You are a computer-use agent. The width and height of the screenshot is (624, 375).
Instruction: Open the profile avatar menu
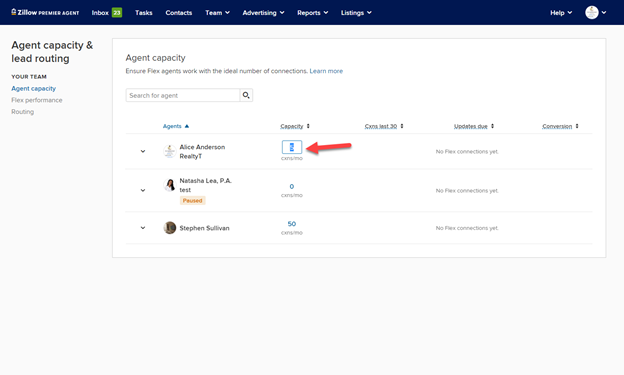[x=595, y=12]
